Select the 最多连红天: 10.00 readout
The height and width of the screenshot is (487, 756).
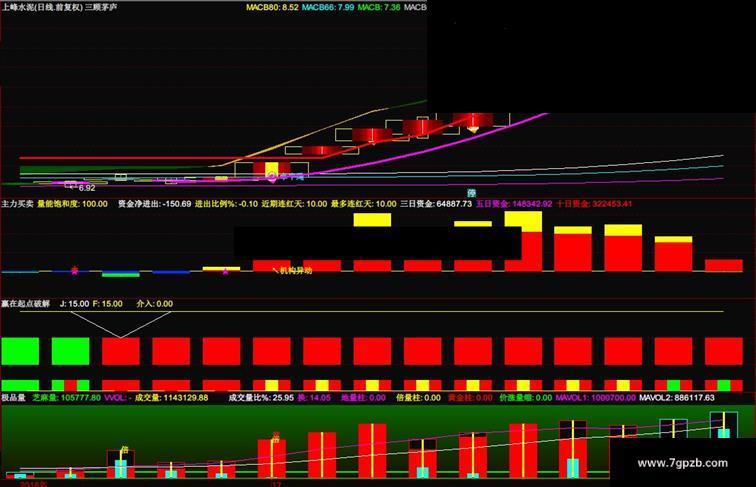[x=364, y=204]
